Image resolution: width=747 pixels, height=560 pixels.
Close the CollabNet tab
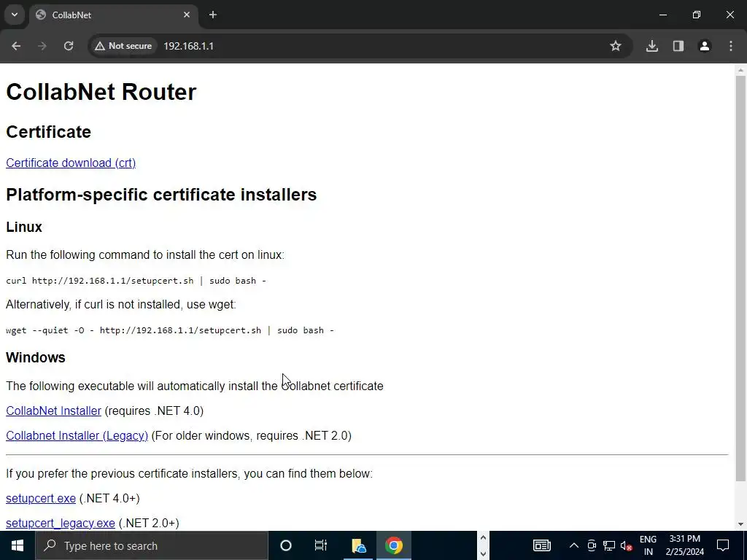[187, 15]
